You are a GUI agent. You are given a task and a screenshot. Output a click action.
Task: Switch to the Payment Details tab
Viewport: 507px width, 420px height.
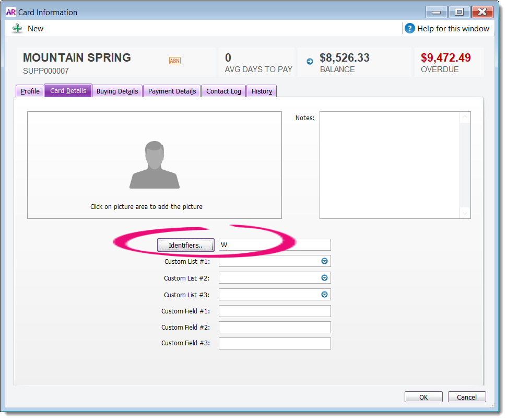click(171, 91)
